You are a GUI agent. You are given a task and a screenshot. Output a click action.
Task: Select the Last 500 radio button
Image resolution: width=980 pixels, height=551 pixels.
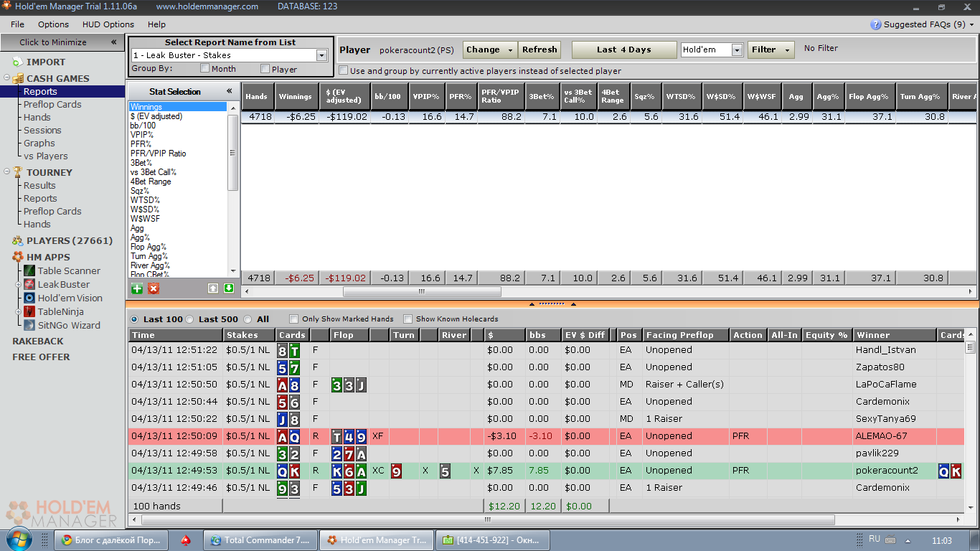click(x=190, y=319)
